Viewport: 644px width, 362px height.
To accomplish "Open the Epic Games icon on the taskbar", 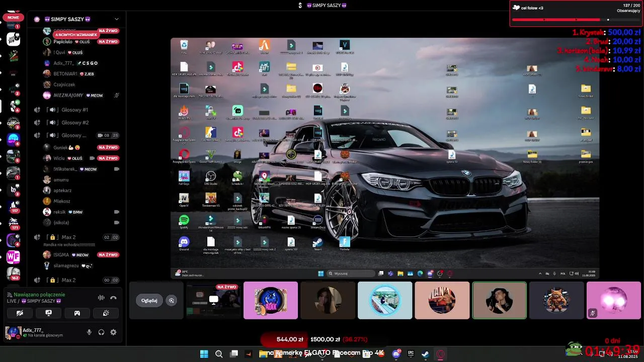I will coord(411,354).
